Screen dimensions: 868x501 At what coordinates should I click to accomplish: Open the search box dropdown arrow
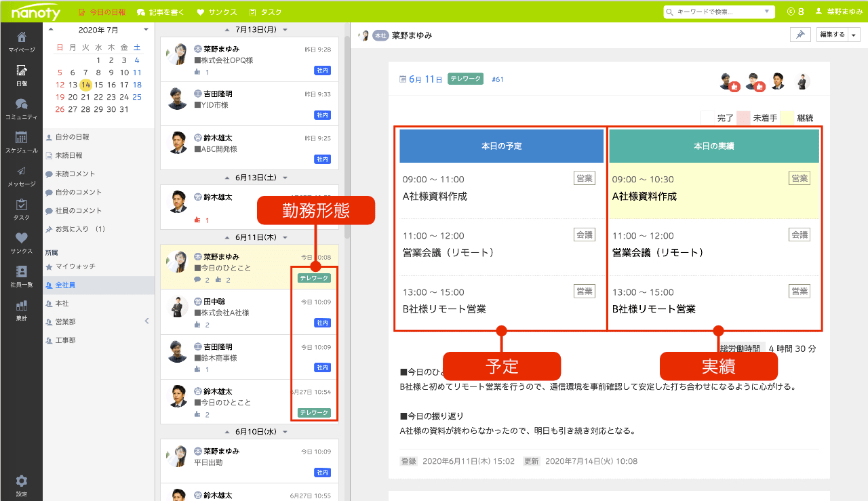coord(767,12)
